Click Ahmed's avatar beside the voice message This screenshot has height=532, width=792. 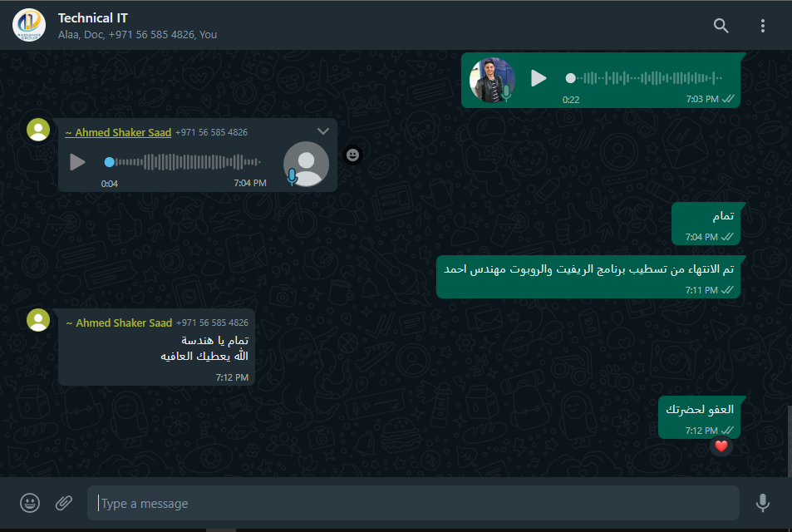click(38, 130)
